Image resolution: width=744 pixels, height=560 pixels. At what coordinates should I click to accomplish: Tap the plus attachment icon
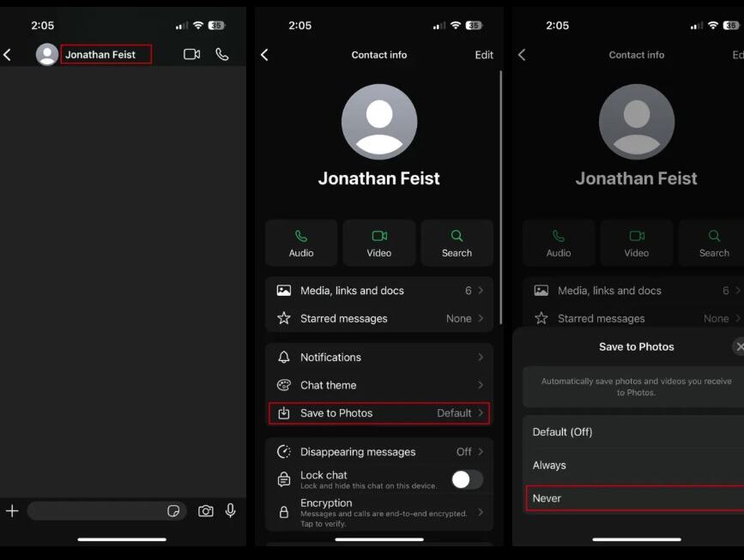point(12,510)
